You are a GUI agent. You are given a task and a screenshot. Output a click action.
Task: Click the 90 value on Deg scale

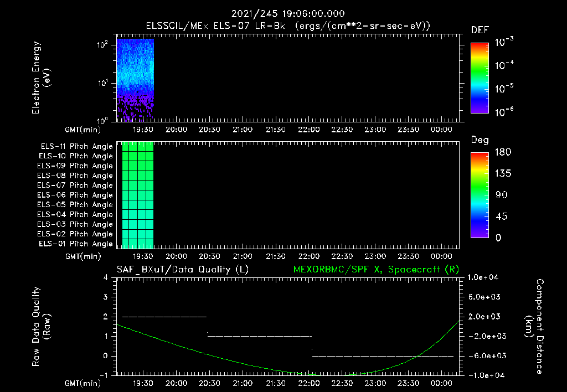(x=502, y=195)
